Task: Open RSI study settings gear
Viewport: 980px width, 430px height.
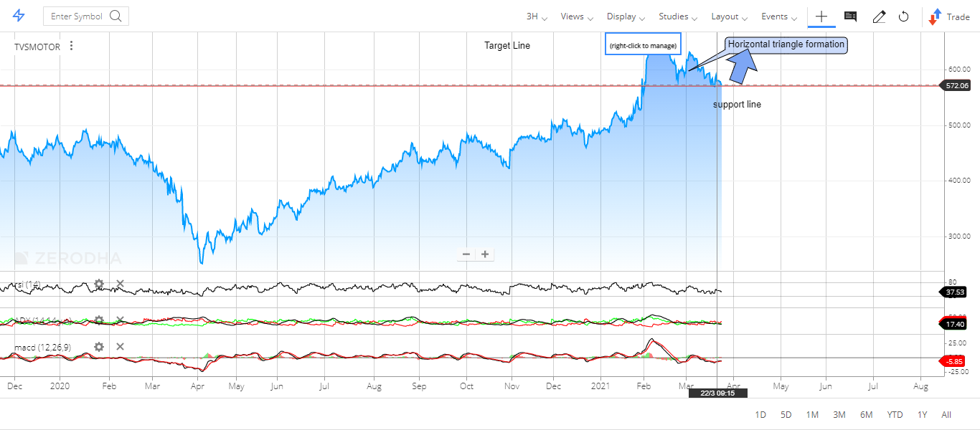Action: [x=99, y=284]
